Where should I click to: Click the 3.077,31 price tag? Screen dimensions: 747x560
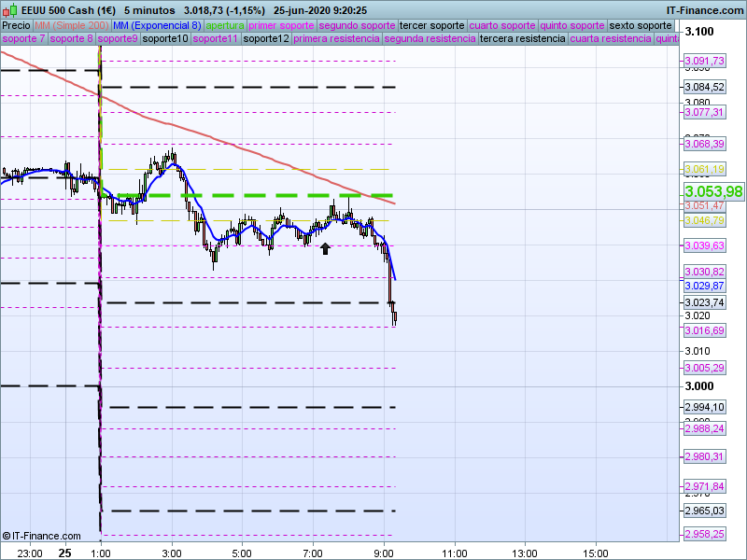[705, 112]
